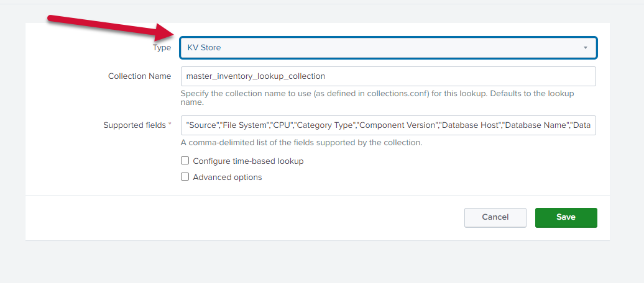Image resolution: width=644 pixels, height=283 pixels.
Task: Click the red required asterisk marker
Action: 170,124
